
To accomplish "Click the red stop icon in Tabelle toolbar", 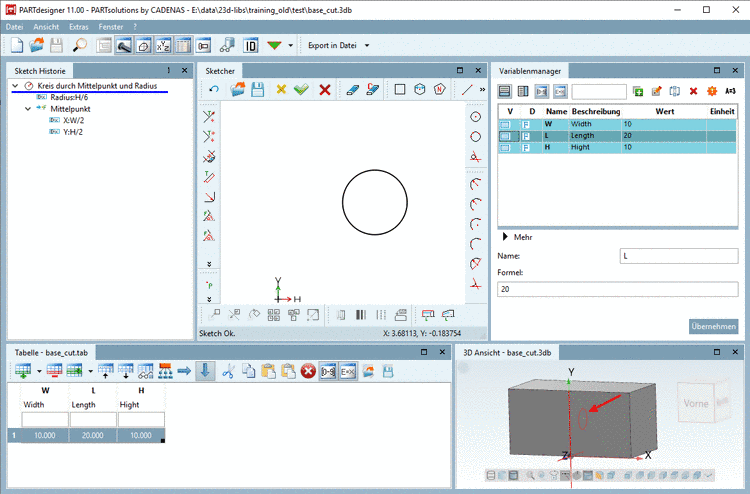I will pyautogui.click(x=308, y=371).
